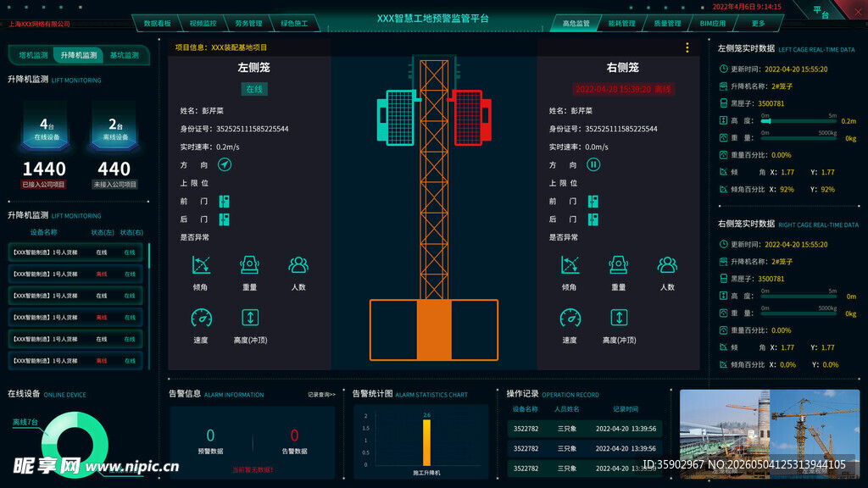This screenshot has width=868, height=488.
Task: Click left cage 在线 status badge
Action: click(254, 89)
